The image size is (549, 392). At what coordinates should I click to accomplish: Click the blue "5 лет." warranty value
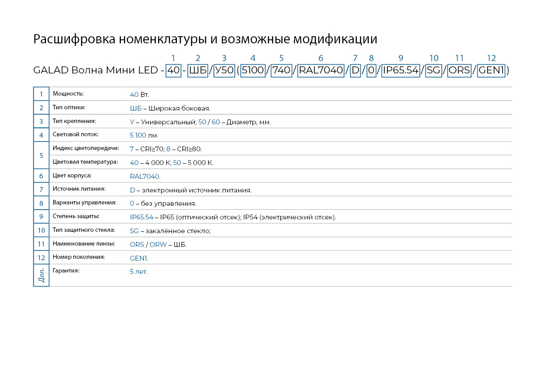click(139, 272)
